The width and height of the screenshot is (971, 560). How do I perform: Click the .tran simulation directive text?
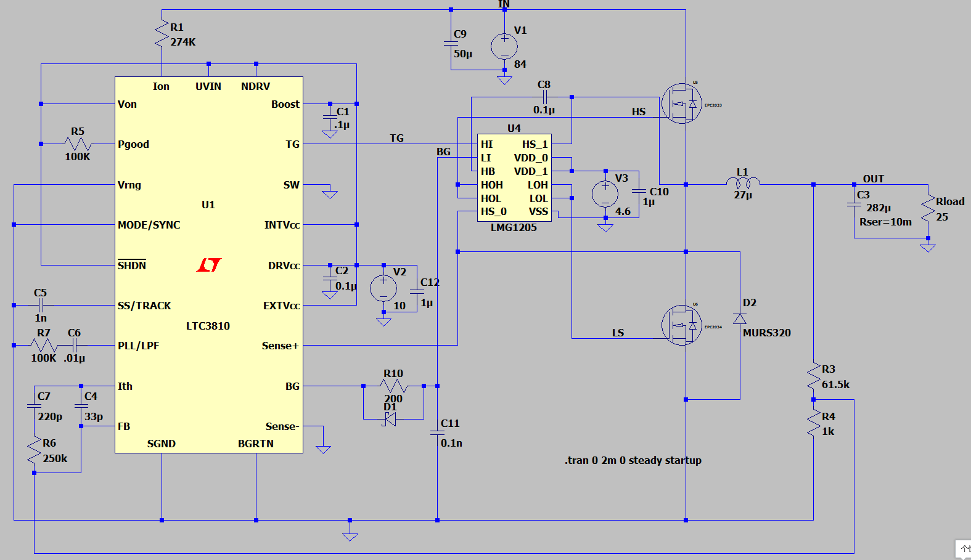(633, 460)
